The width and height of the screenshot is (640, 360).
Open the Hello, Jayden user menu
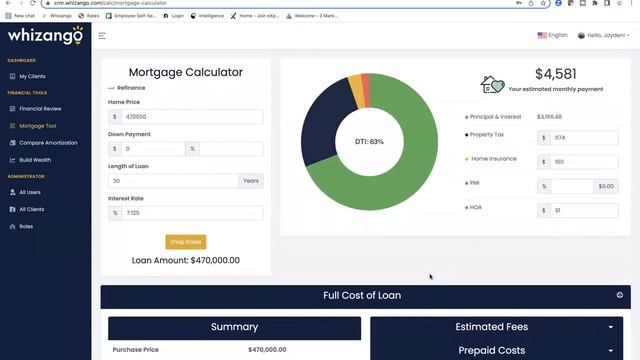click(x=604, y=36)
